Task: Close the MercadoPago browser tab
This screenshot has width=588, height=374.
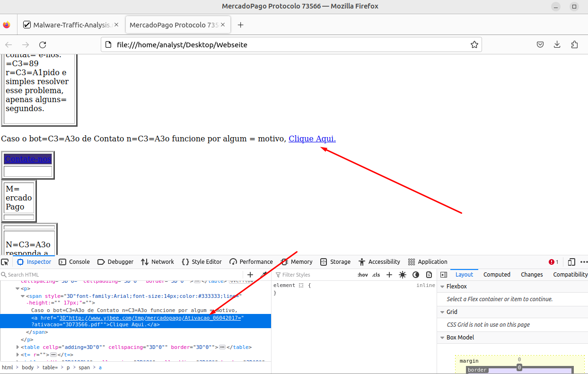Action: [224, 25]
